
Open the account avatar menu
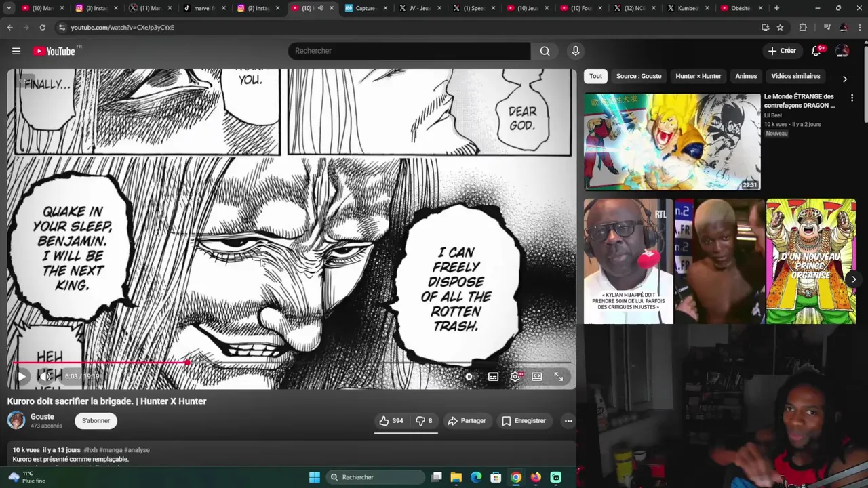click(x=842, y=51)
